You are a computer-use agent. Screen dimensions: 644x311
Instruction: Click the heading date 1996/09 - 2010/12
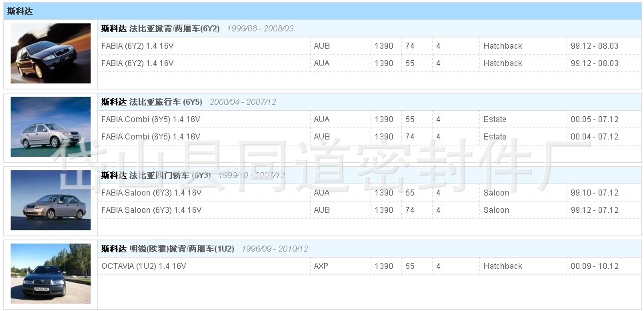click(x=275, y=249)
